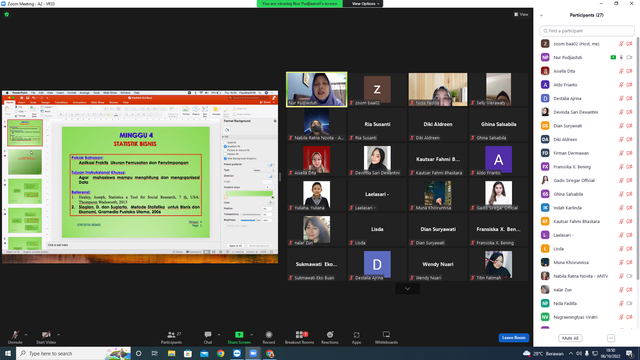Click the active Zoom taskbar icon
Screen dimensions: 640x360
coord(253,353)
